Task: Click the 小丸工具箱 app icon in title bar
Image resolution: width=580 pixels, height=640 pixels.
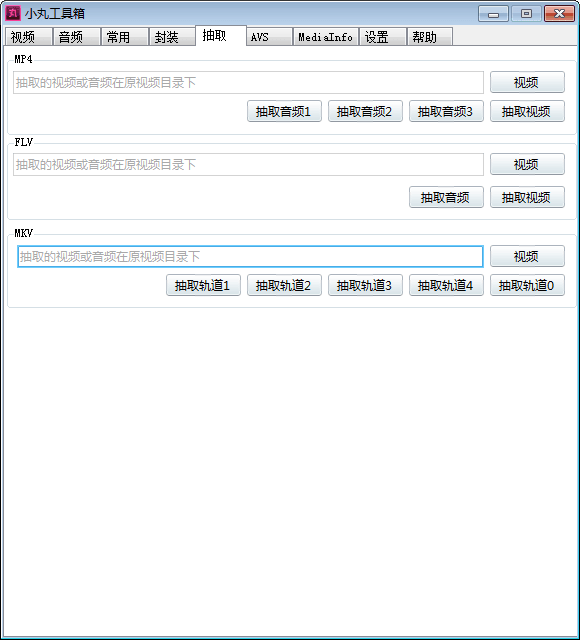Action: (x=13, y=13)
